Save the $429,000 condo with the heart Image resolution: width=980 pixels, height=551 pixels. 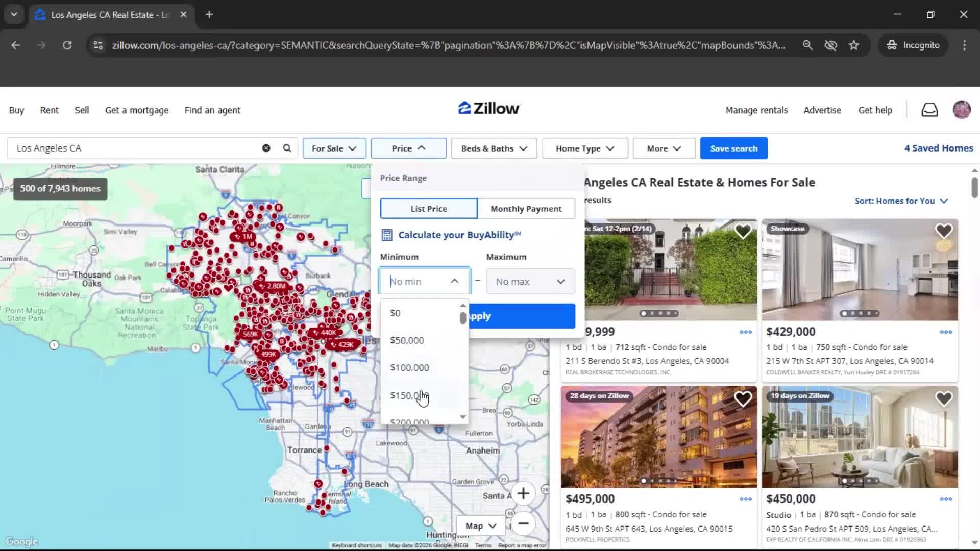944,231
